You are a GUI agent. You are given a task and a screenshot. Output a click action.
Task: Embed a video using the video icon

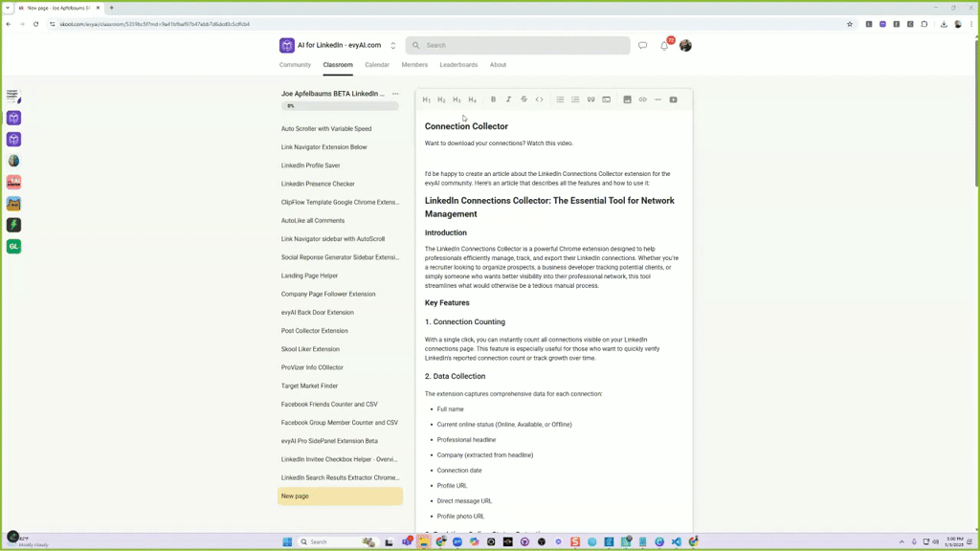pos(673,99)
